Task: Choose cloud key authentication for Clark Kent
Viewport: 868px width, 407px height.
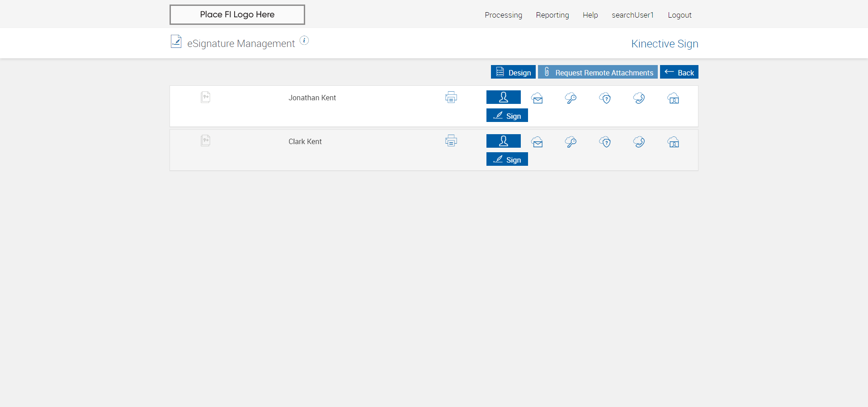Action: (x=571, y=142)
